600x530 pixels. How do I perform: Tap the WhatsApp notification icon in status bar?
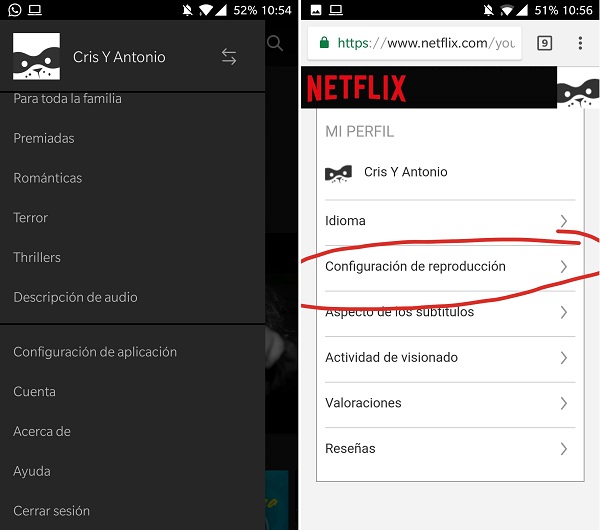pyautogui.click(x=15, y=10)
